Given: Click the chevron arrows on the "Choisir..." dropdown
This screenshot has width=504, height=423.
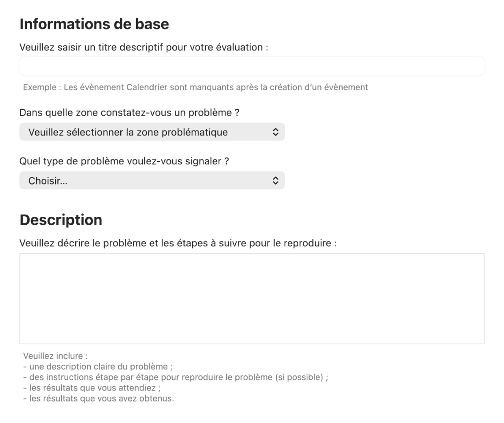Looking at the screenshot, I should point(275,181).
